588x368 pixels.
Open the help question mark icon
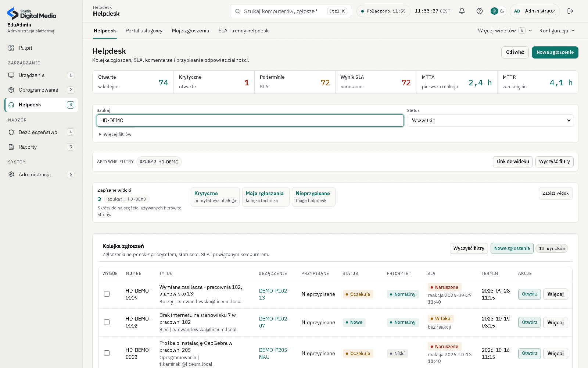pos(480,11)
